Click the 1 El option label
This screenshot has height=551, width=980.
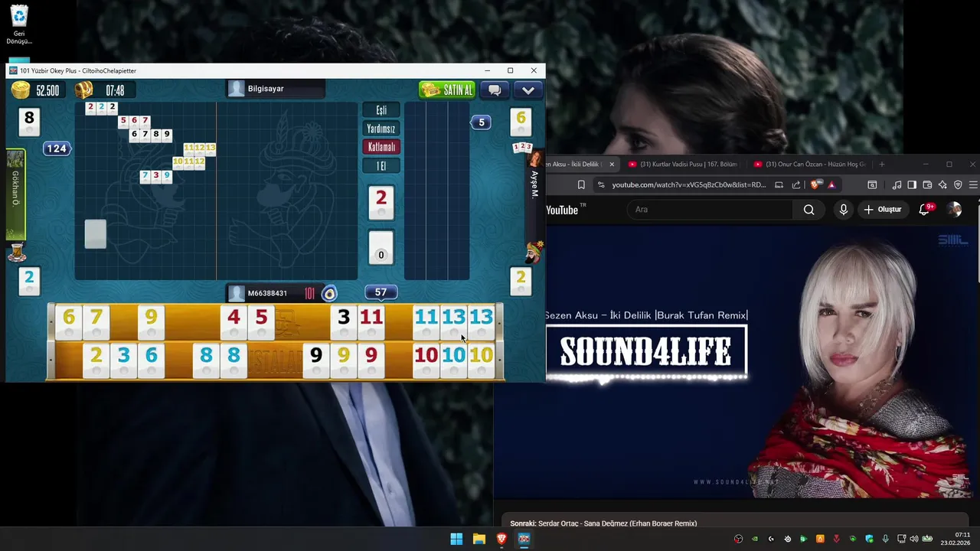381,165
